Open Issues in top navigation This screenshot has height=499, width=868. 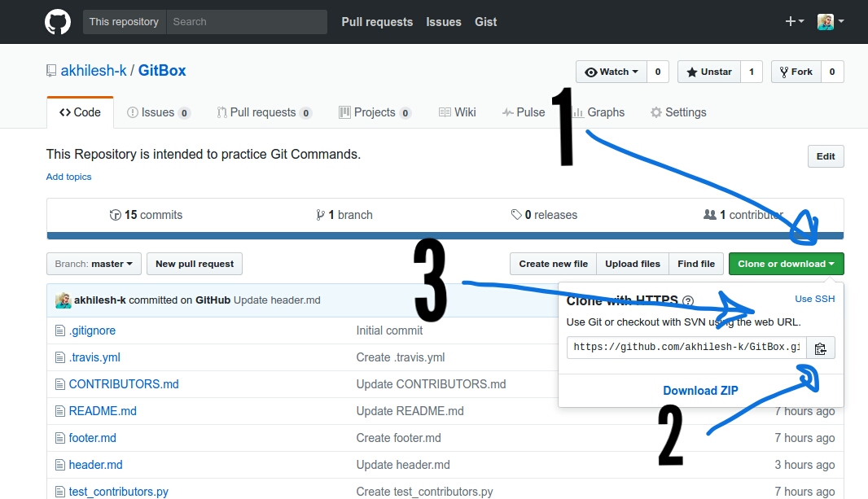(x=444, y=22)
